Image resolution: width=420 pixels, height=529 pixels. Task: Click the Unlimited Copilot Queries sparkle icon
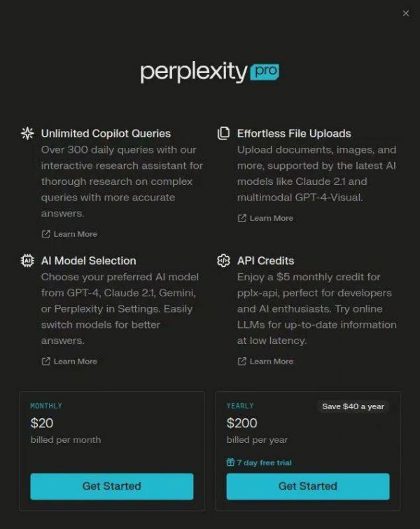point(27,133)
